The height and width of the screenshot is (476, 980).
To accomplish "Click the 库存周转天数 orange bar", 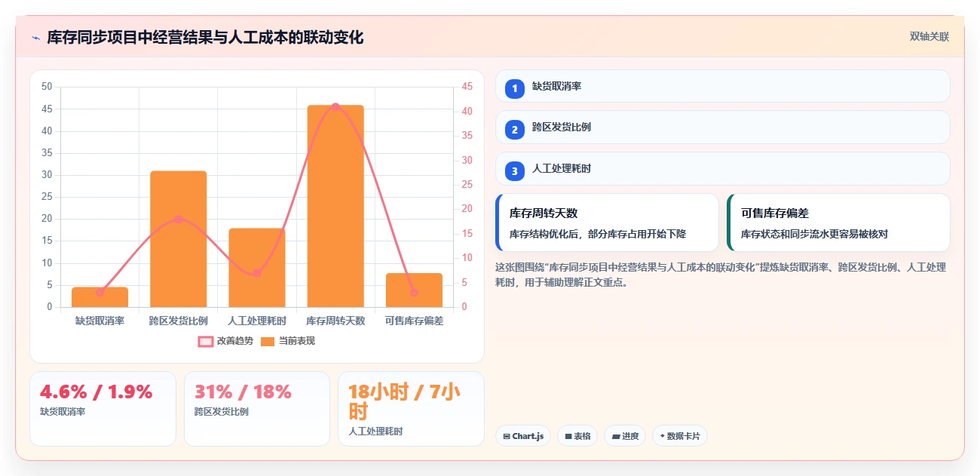I will tap(335, 206).
